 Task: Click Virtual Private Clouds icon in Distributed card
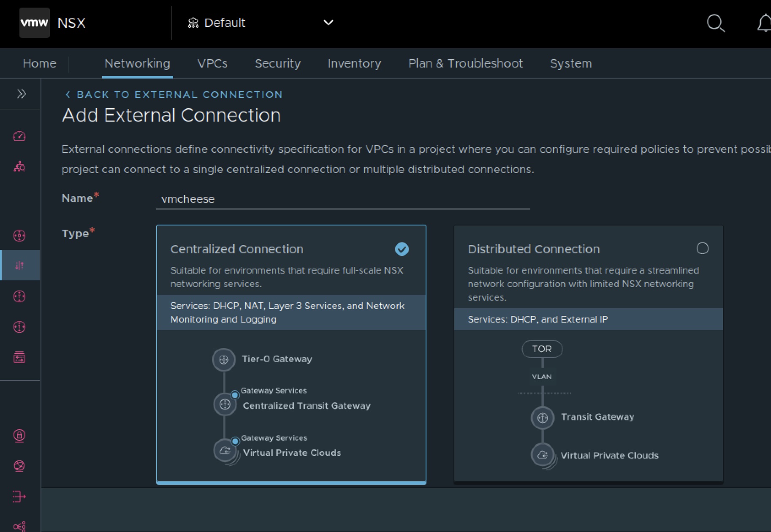coord(543,455)
